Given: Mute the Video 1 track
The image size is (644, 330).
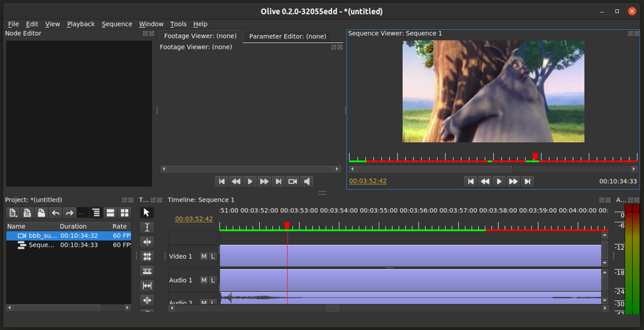Looking at the screenshot, I should (204, 257).
